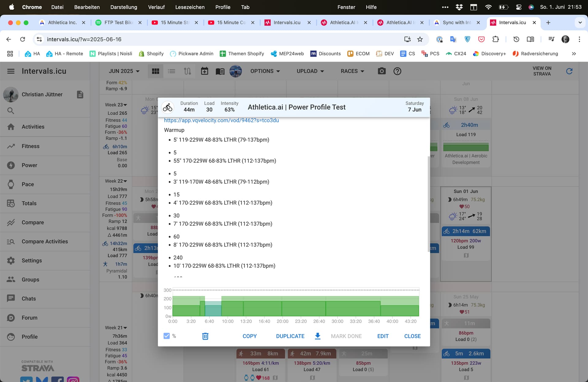Open the route/plan view icon in toolbar

click(187, 71)
